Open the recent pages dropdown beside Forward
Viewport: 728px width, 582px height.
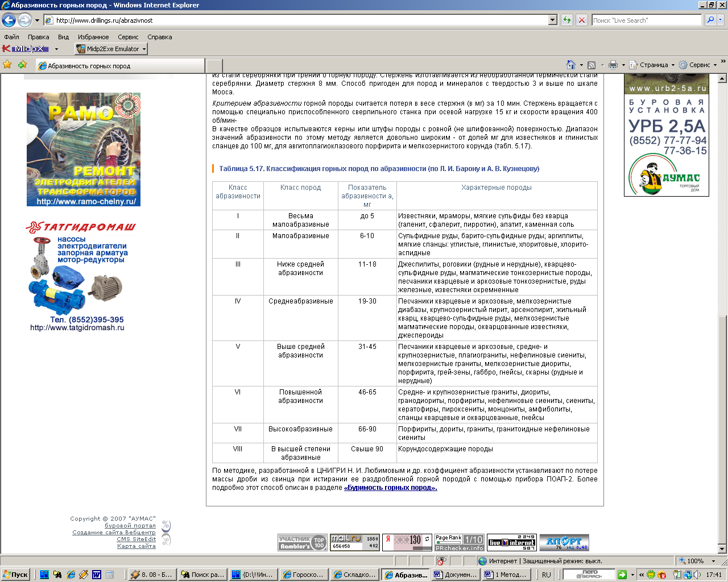38,20
